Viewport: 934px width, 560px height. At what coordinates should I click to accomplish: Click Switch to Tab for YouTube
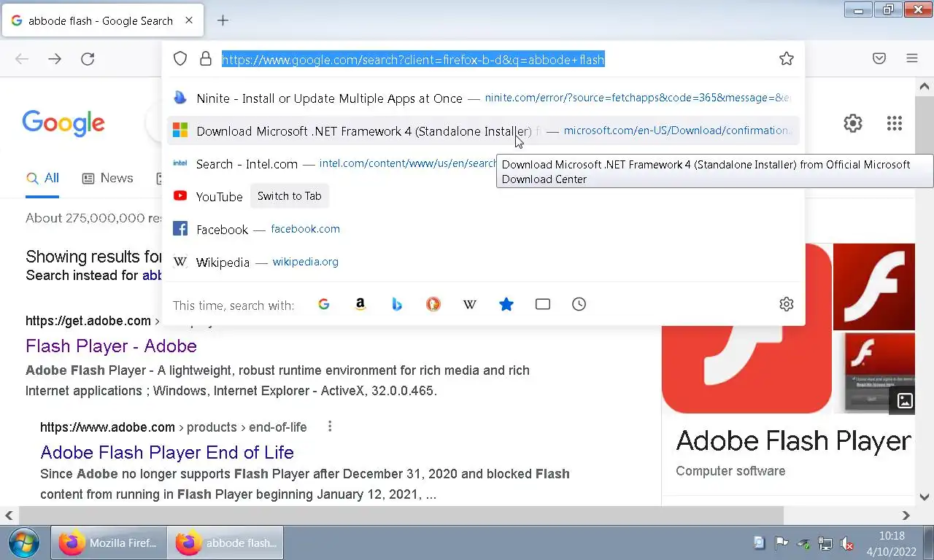click(289, 196)
